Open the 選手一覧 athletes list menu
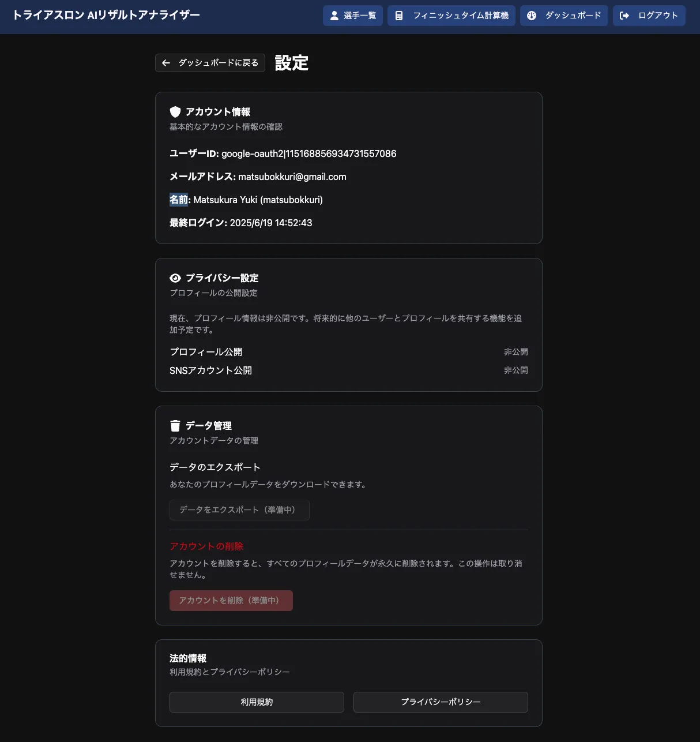The height and width of the screenshot is (742, 700). [353, 16]
